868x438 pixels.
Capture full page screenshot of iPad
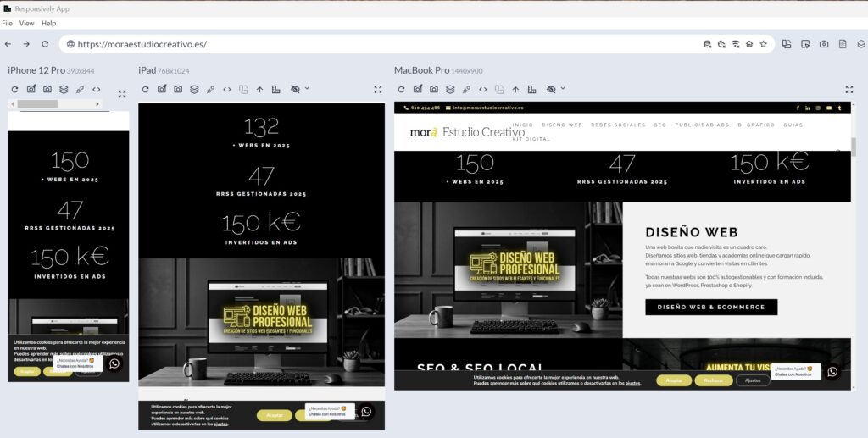[x=178, y=89]
